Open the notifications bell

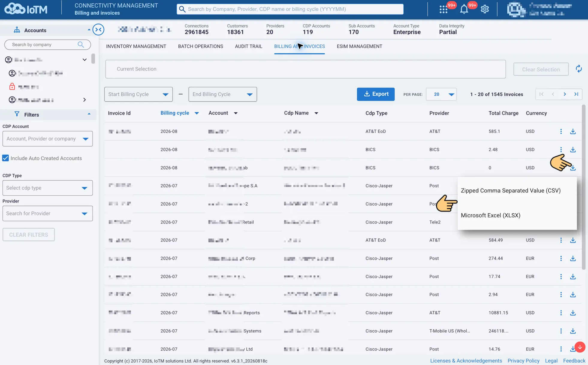click(x=464, y=9)
